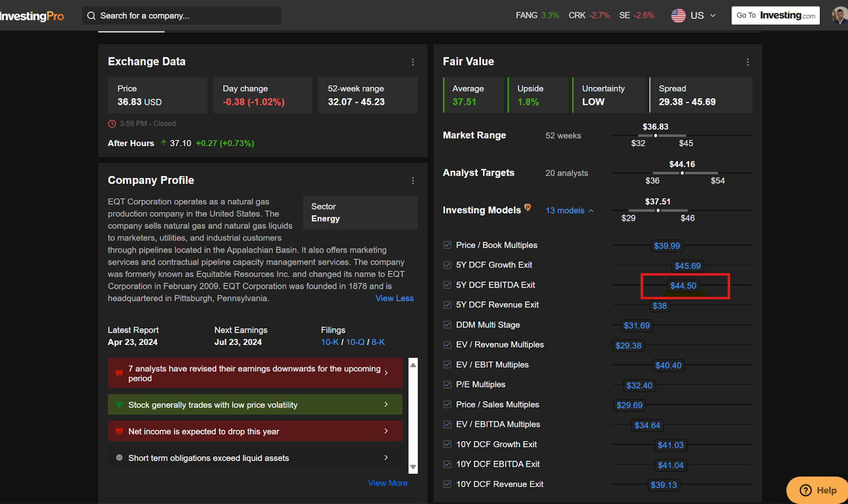The width and height of the screenshot is (848, 504).
Task: Click the search magnifier icon
Action: point(91,16)
